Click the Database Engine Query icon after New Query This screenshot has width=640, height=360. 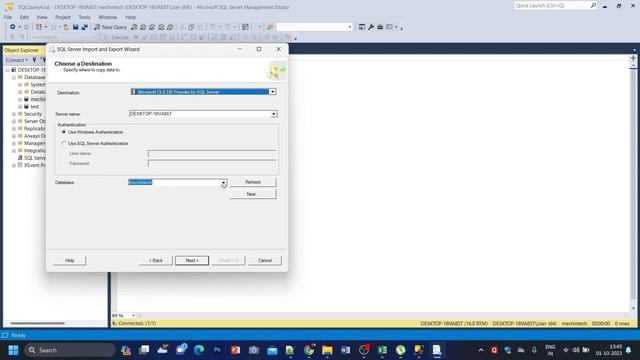point(134,27)
